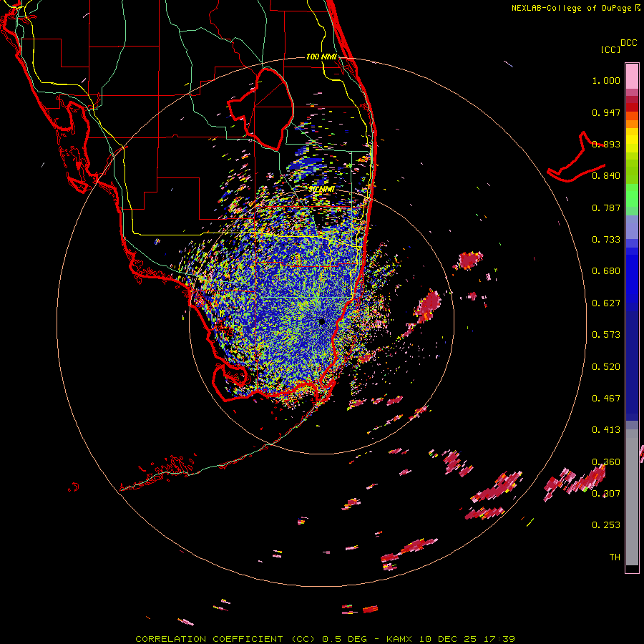Select the 0.893 scale value
The width and height of the screenshot is (644, 644).
coord(606,144)
